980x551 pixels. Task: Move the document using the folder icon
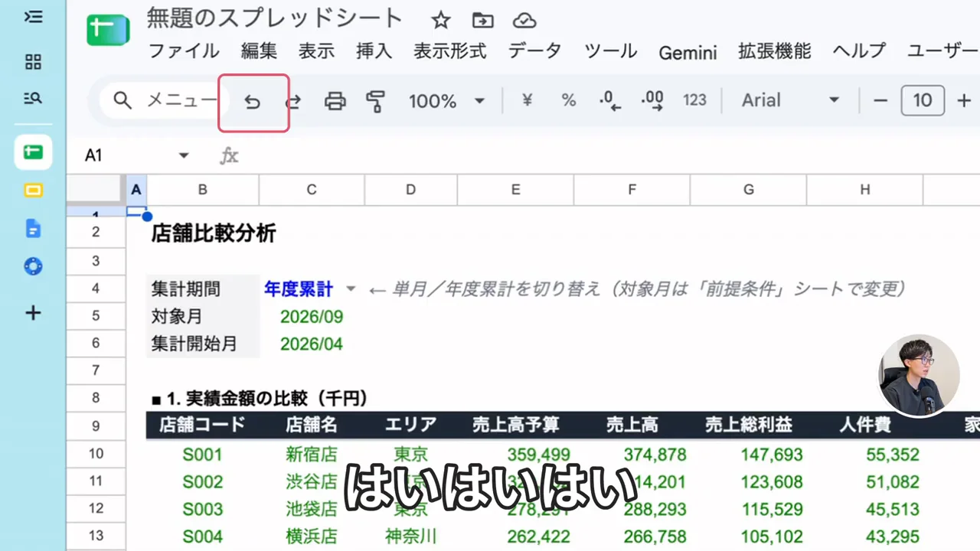coord(482,21)
